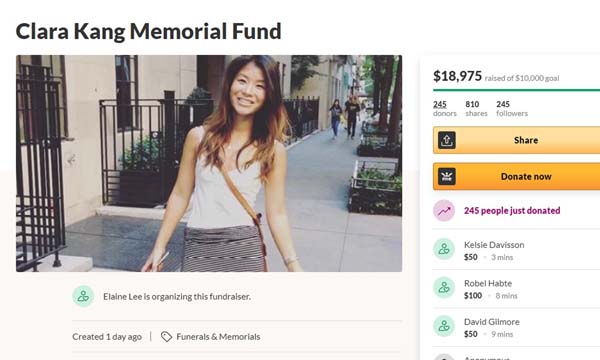Click the Share button
600x360 pixels.
point(517,140)
